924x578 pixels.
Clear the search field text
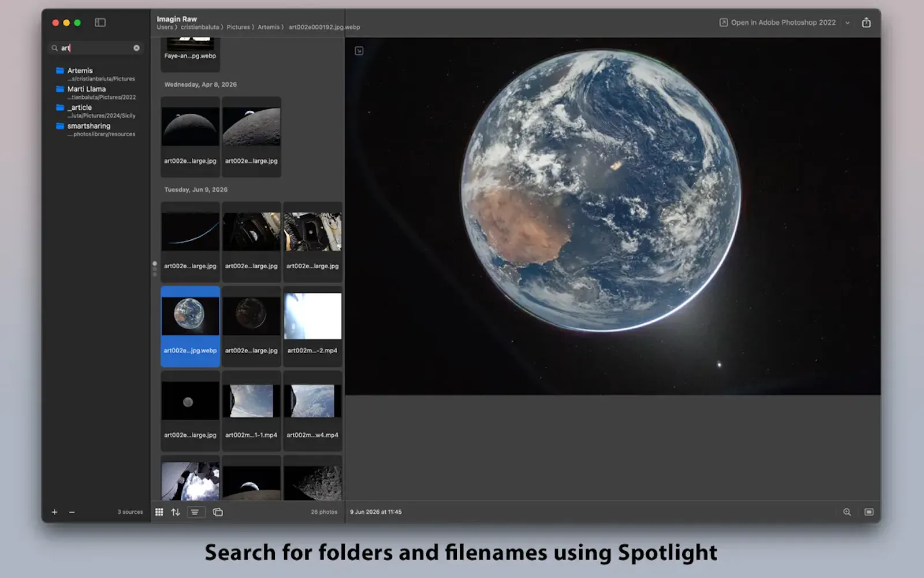[136, 48]
